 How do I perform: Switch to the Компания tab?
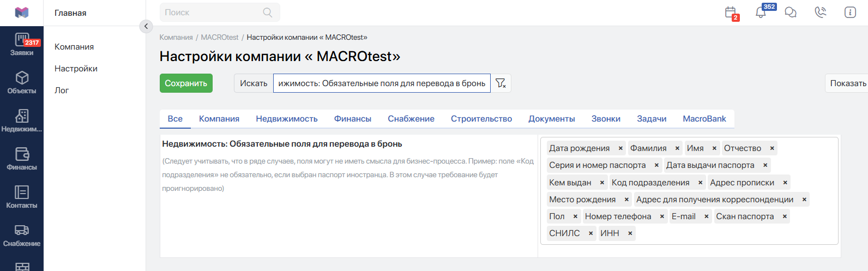[219, 119]
